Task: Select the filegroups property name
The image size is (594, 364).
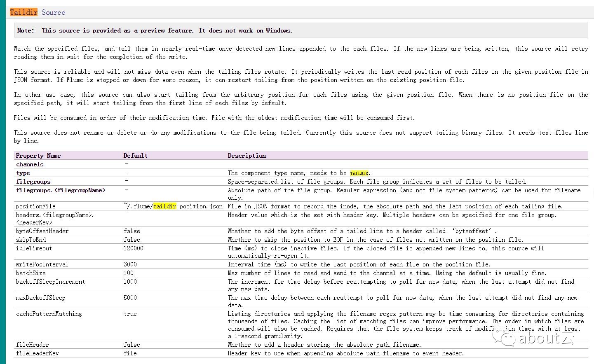Action: coord(33,182)
